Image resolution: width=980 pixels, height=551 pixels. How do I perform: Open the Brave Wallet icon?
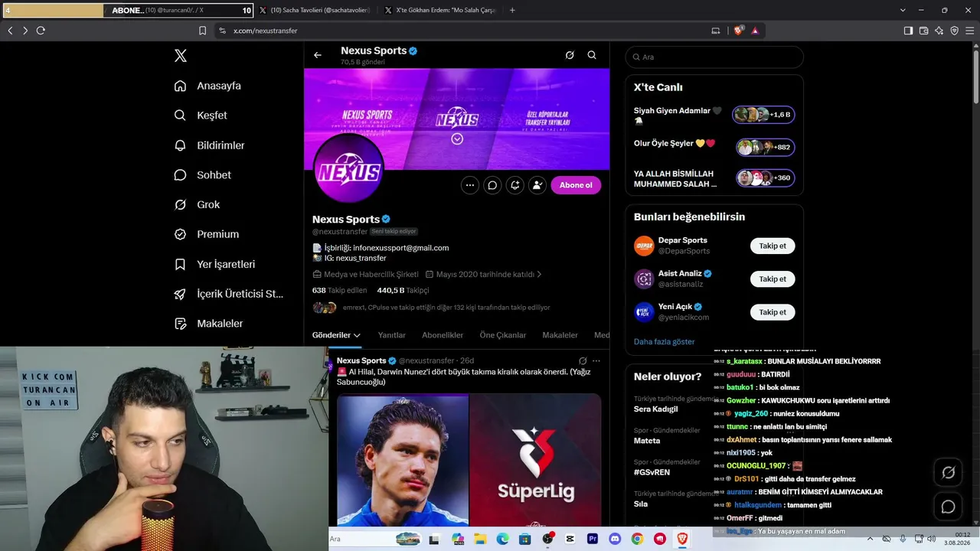(x=923, y=31)
